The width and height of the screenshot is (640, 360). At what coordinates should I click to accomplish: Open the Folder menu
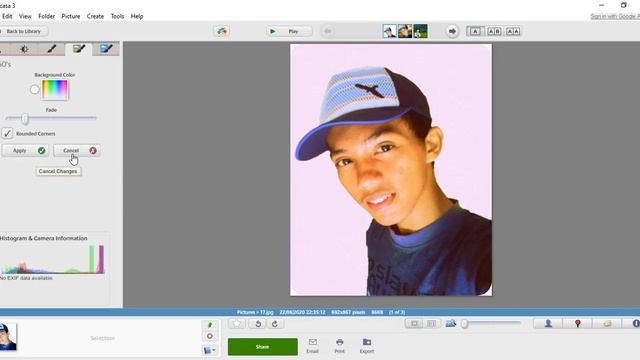[x=47, y=16]
